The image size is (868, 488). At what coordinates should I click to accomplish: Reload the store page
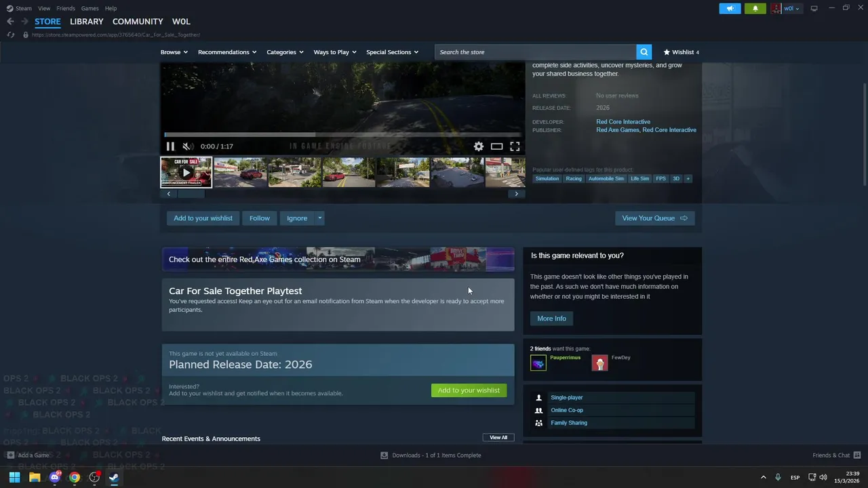[x=11, y=35]
